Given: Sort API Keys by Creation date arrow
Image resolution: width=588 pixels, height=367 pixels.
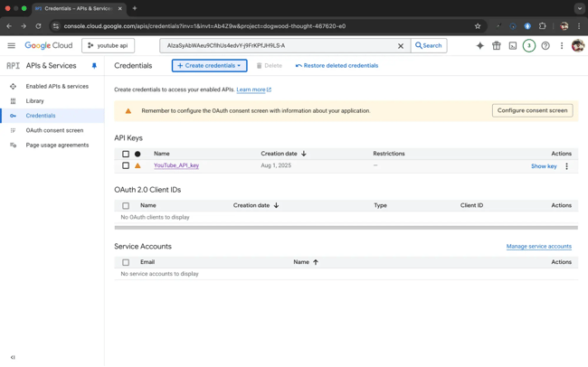Looking at the screenshot, I should coord(304,154).
